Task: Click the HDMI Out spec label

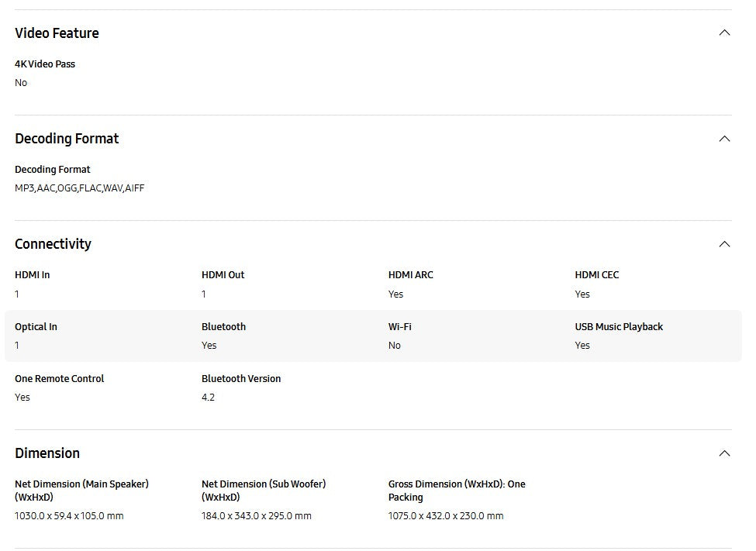Action: [223, 275]
